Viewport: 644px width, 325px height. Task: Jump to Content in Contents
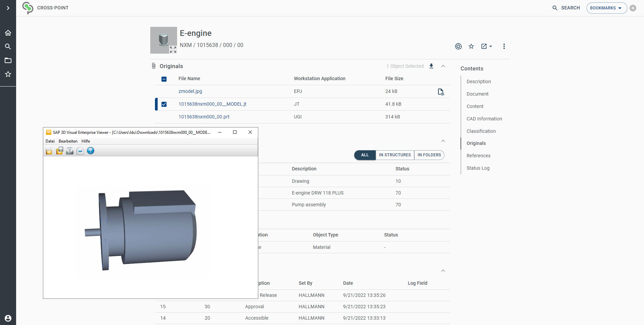475,106
